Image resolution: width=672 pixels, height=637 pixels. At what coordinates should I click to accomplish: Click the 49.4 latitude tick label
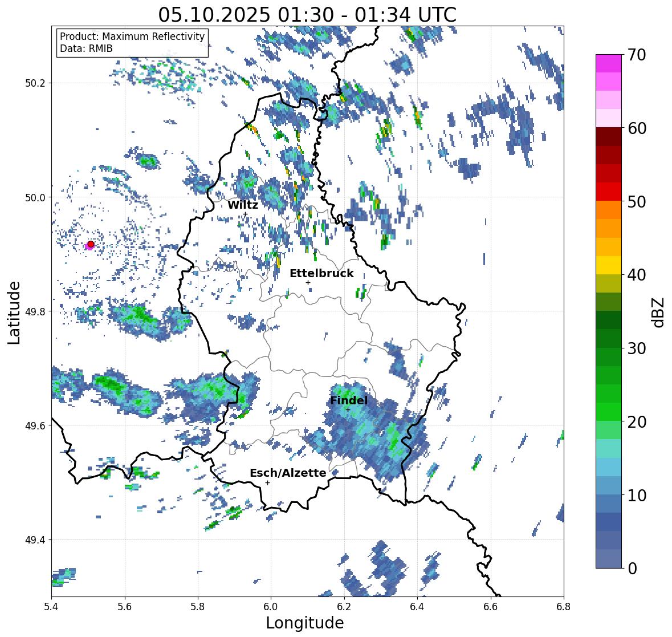pos(35,540)
